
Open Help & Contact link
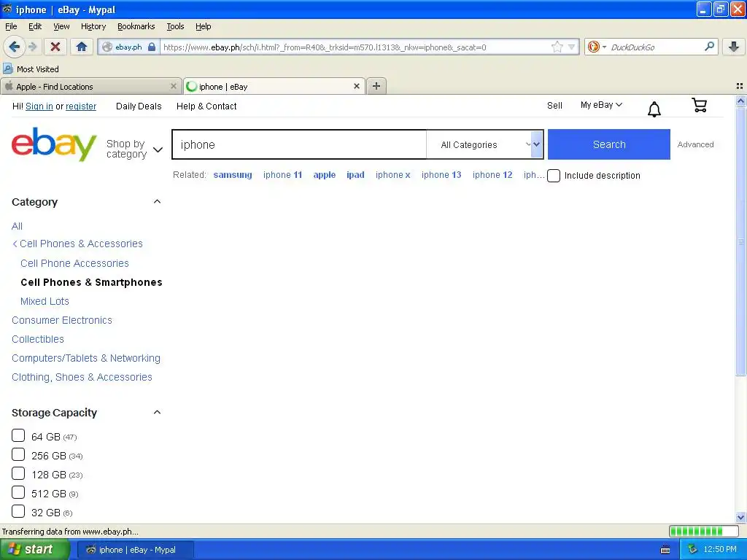click(x=206, y=106)
